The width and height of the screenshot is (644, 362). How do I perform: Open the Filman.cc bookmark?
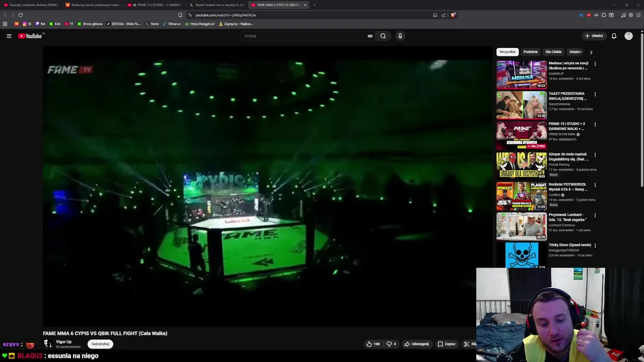172,24
